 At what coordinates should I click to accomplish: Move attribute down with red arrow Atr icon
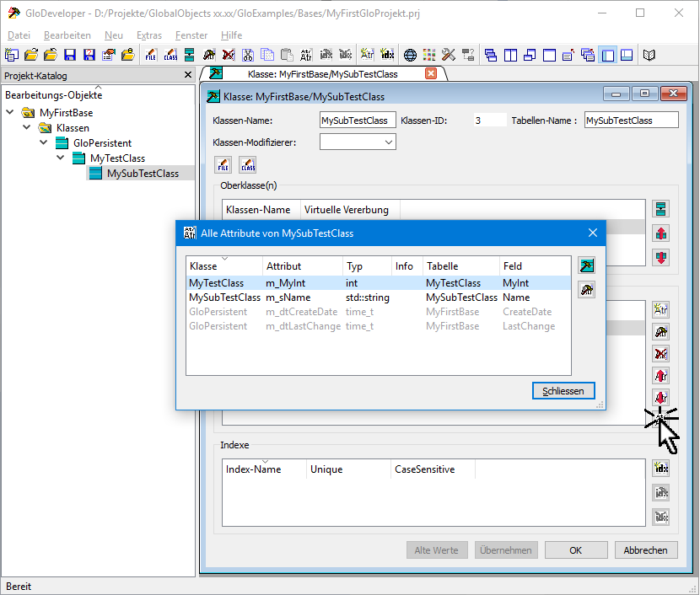click(x=661, y=396)
